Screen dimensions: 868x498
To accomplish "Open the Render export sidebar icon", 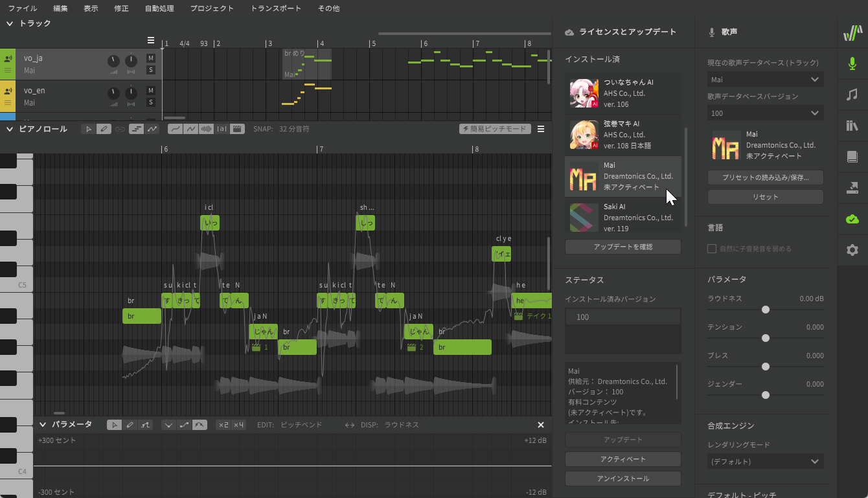I will (x=852, y=188).
